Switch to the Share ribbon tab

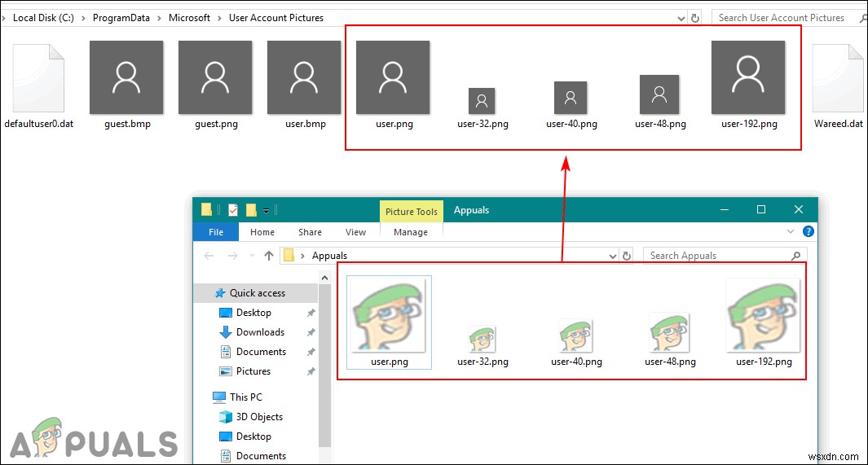tap(310, 232)
